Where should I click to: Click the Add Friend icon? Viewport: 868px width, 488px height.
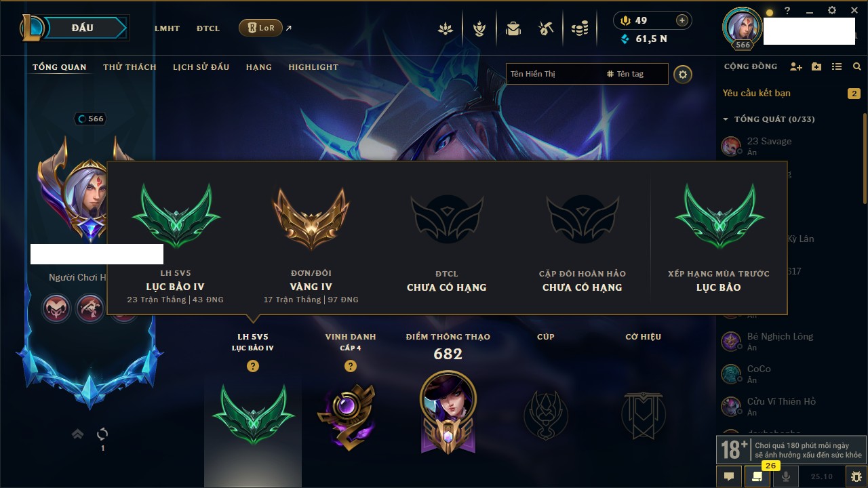[796, 66]
